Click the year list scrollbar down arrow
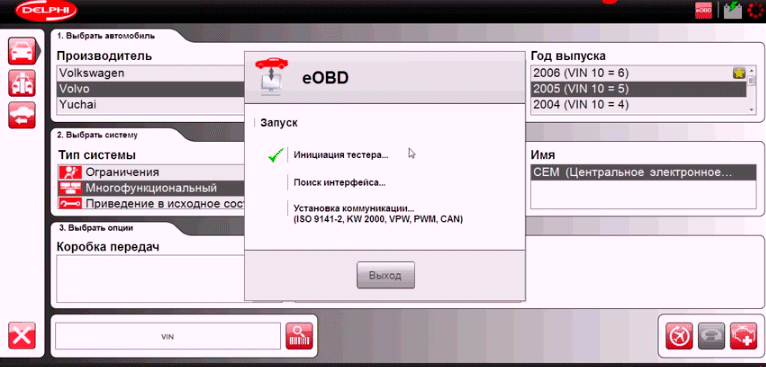 click(752, 110)
